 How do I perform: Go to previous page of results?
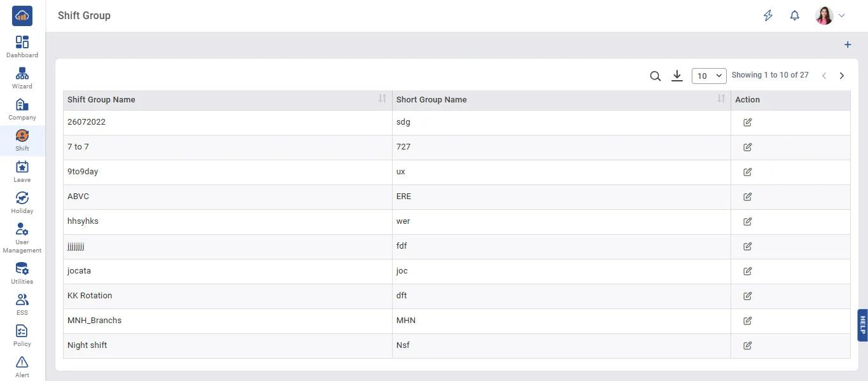coord(824,76)
